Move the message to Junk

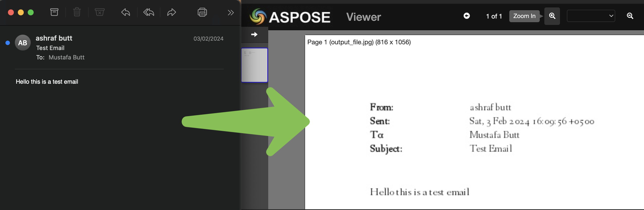[x=99, y=12]
